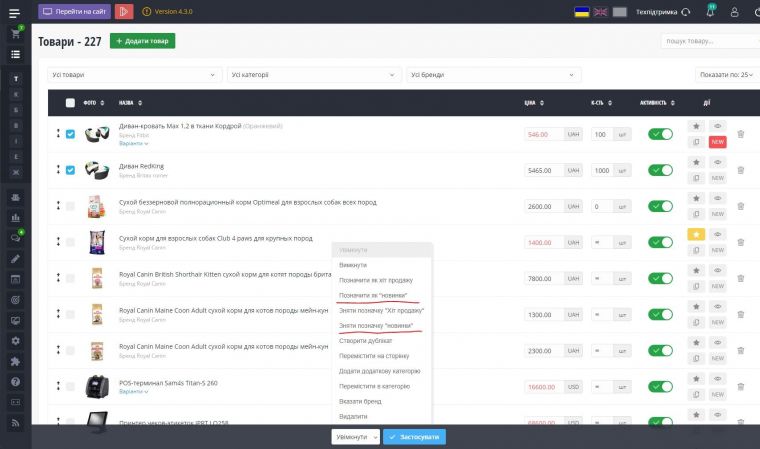Click the price field showing 5465.00
Screen dimensions: 760x449
pyautogui.click(x=543, y=171)
